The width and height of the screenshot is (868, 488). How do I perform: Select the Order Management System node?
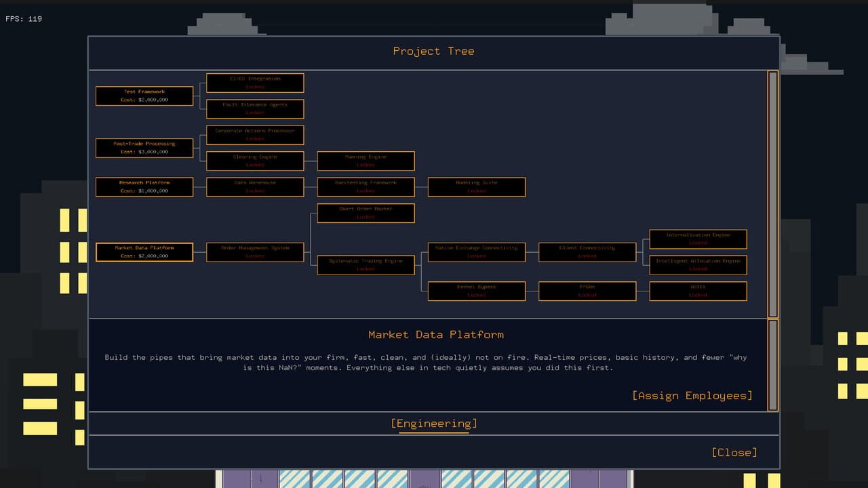255,252
